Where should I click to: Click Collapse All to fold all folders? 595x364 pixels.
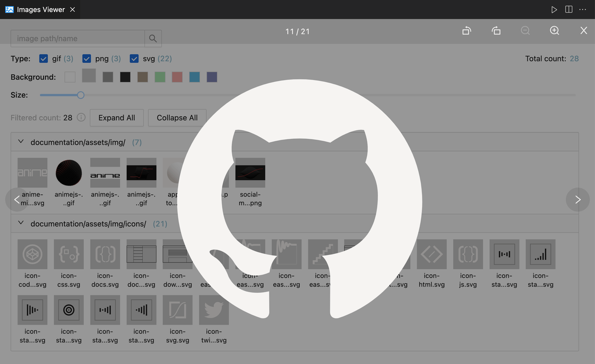(x=177, y=117)
